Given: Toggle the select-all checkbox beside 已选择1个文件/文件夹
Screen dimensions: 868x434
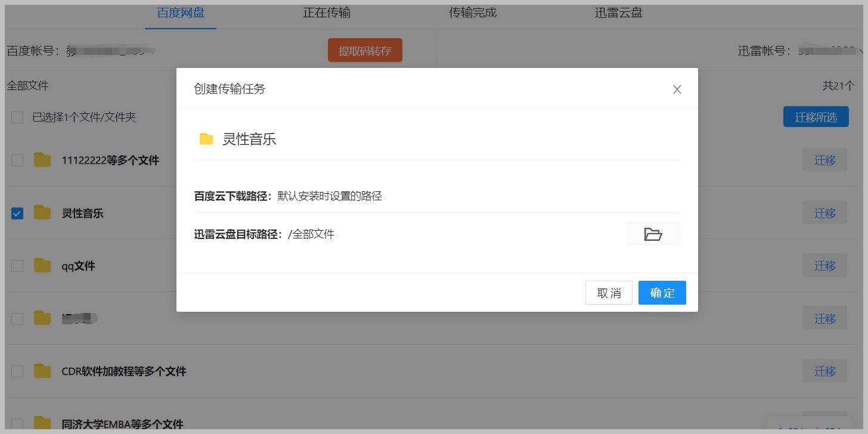Looking at the screenshot, I should coord(17,117).
